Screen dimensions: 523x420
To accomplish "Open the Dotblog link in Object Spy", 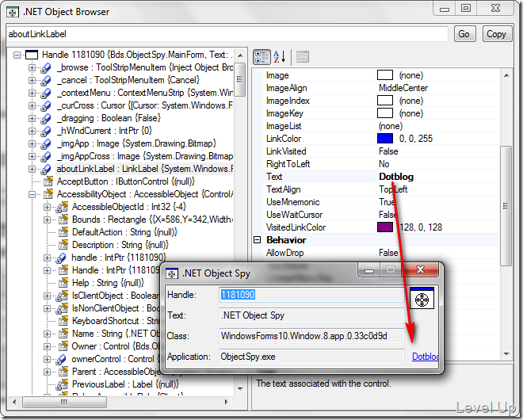I will [x=426, y=357].
